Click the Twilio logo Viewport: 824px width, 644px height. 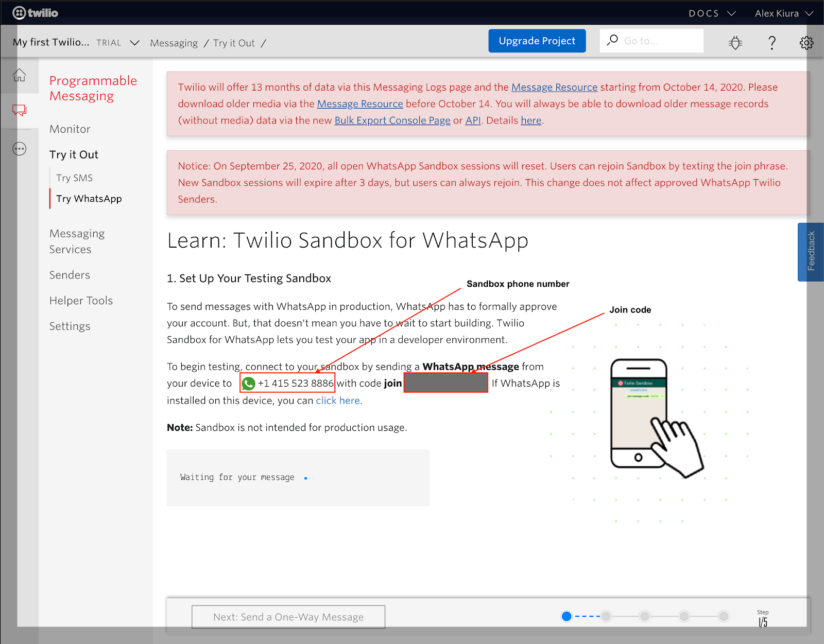click(35, 13)
